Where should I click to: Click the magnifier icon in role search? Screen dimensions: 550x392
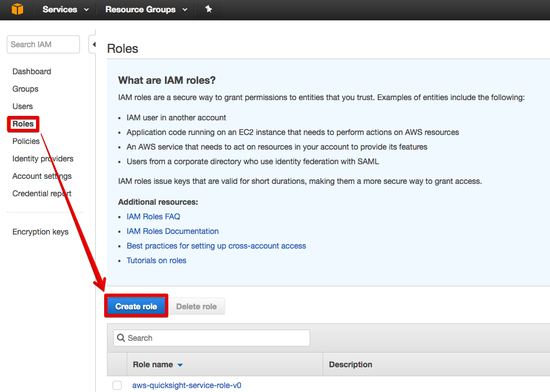pyautogui.click(x=121, y=337)
